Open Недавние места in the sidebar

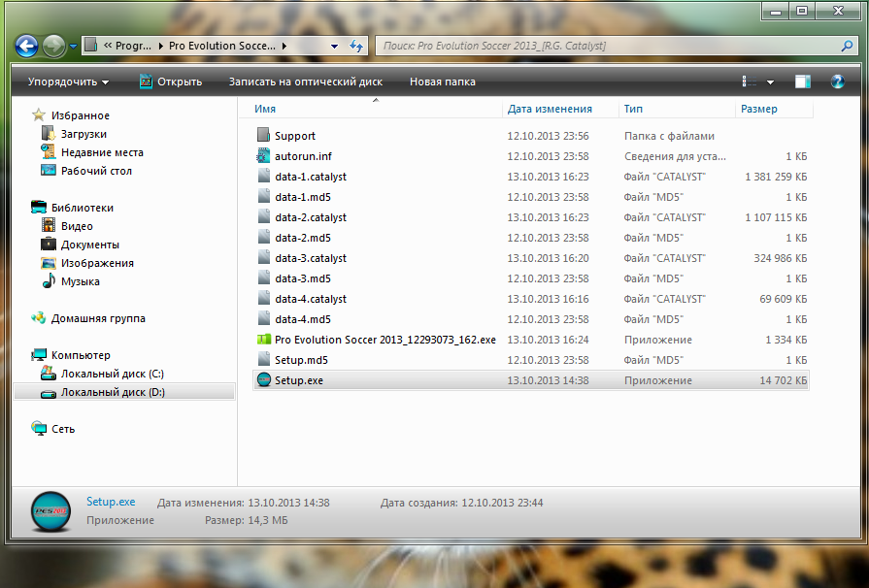pos(102,152)
